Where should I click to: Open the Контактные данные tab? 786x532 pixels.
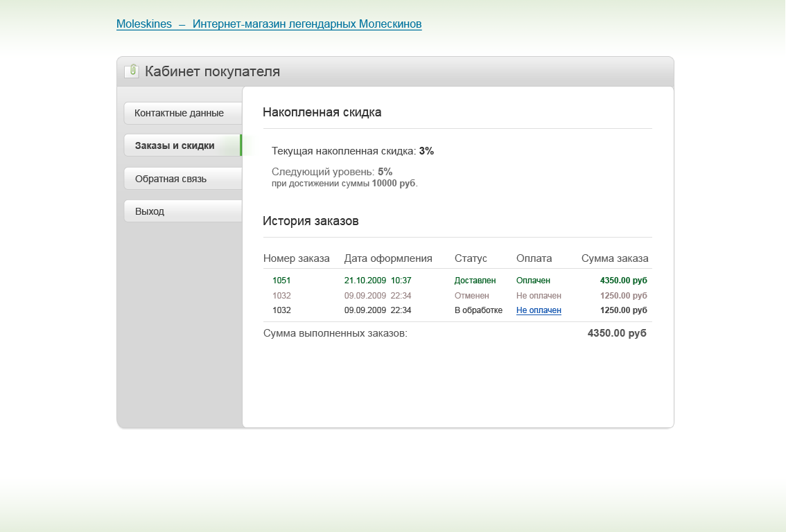click(x=183, y=113)
